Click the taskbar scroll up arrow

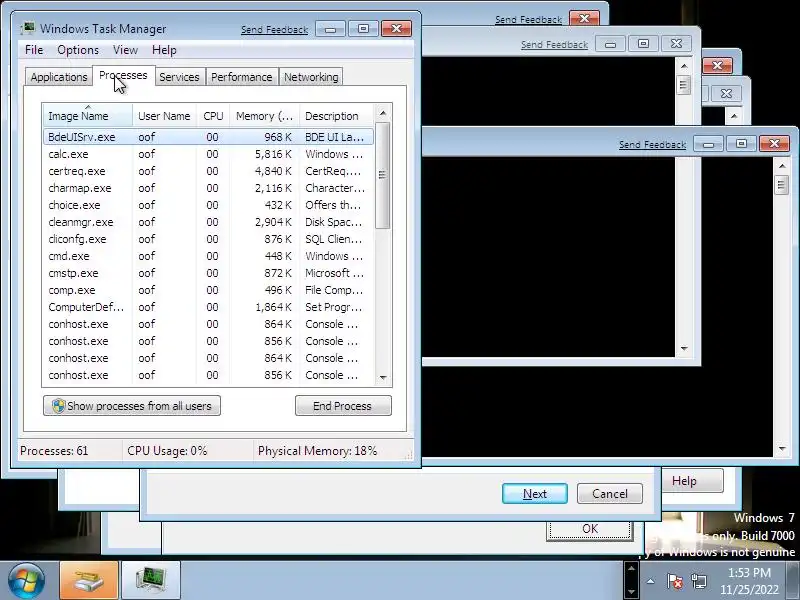click(x=632, y=568)
